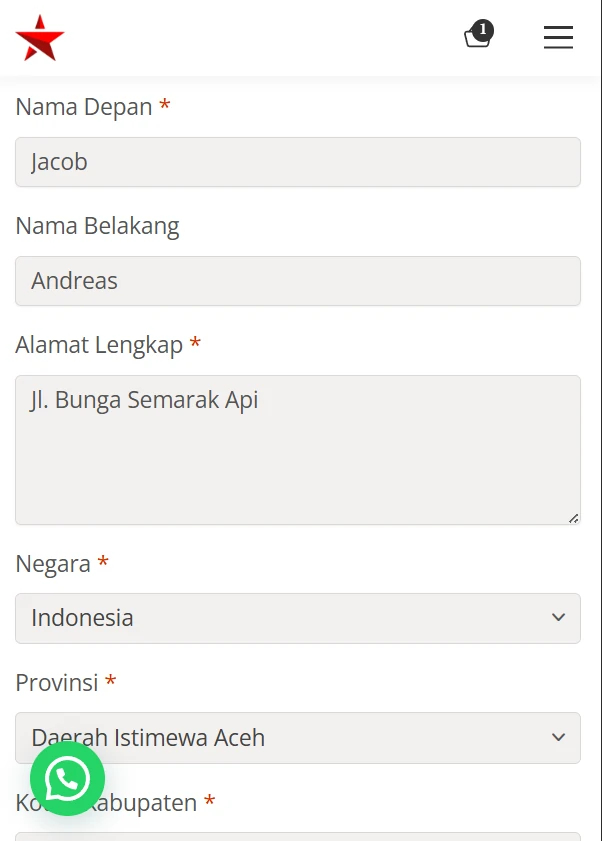Click the cart item count badge
Viewport: 602px width, 841px height.
483,30
